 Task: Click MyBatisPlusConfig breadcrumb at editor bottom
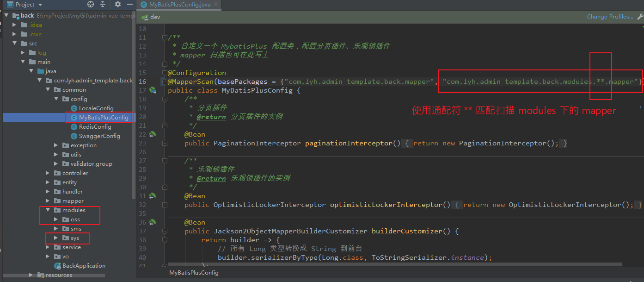point(194,273)
